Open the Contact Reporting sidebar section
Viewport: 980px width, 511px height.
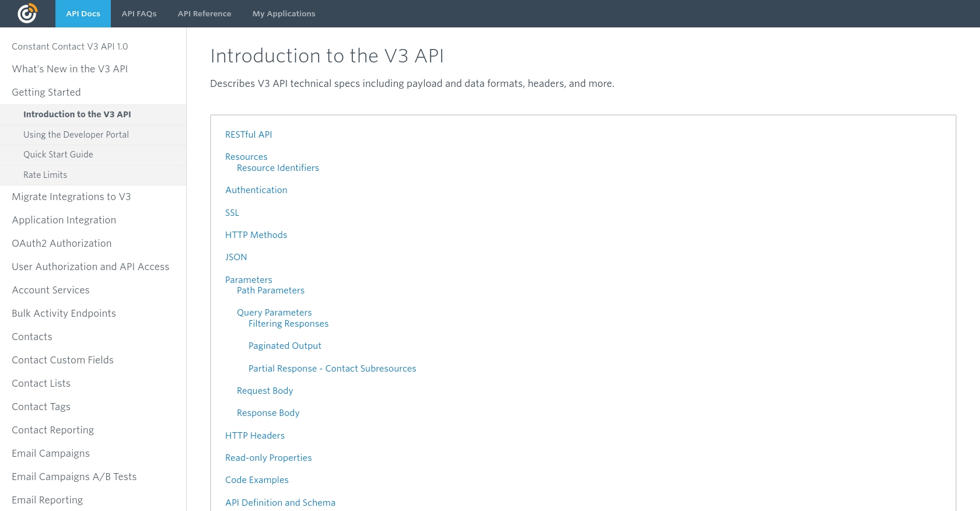point(52,430)
